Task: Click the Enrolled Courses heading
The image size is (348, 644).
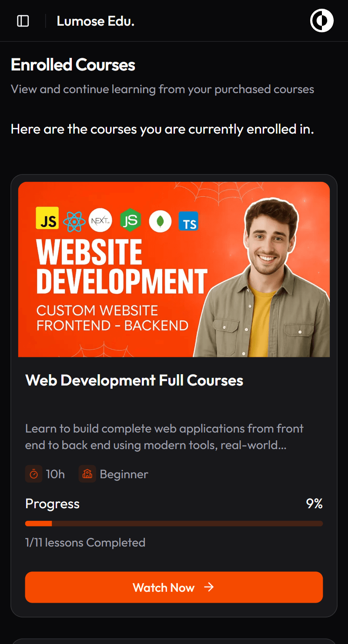Action: click(73, 65)
